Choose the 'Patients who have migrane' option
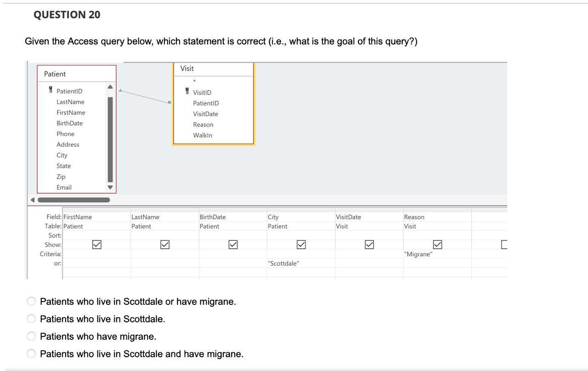Image resolution: width=588 pixels, height=371 pixels. [31, 336]
